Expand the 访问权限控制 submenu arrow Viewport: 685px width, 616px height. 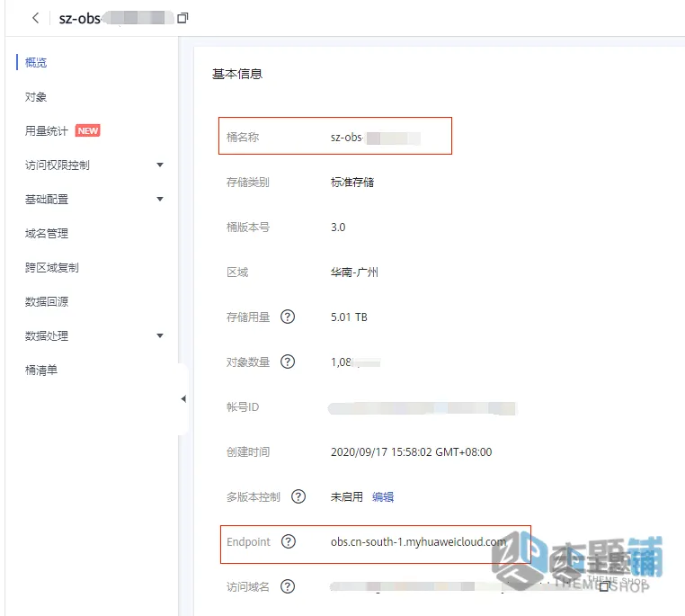point(160,165)
